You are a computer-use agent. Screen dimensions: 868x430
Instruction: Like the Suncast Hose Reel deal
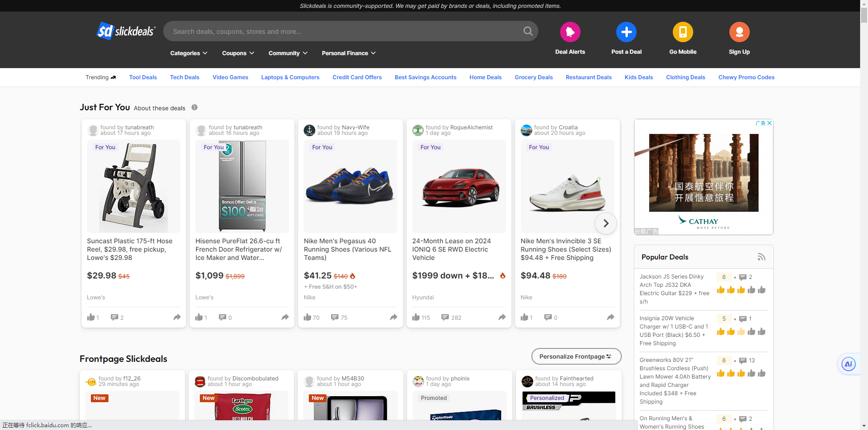click(91, 317)
